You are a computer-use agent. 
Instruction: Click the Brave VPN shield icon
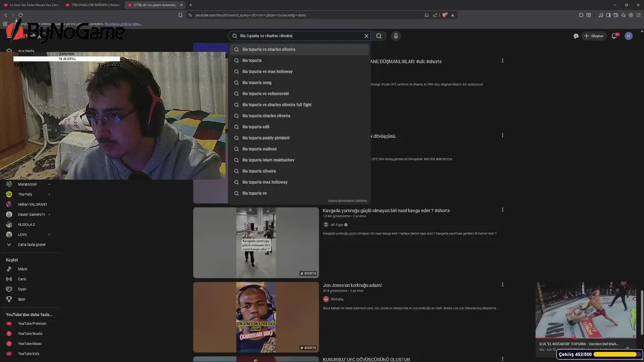(631, 15)
